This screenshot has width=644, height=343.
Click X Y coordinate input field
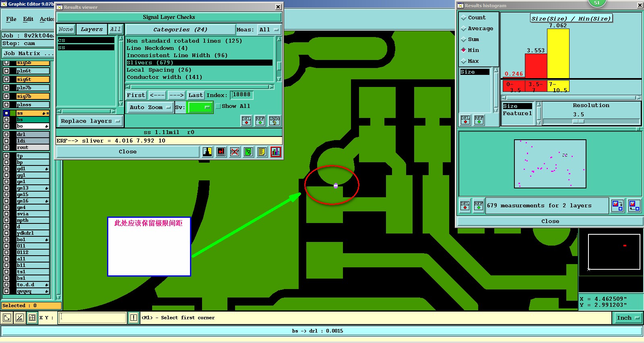click(x=92, y=318)
